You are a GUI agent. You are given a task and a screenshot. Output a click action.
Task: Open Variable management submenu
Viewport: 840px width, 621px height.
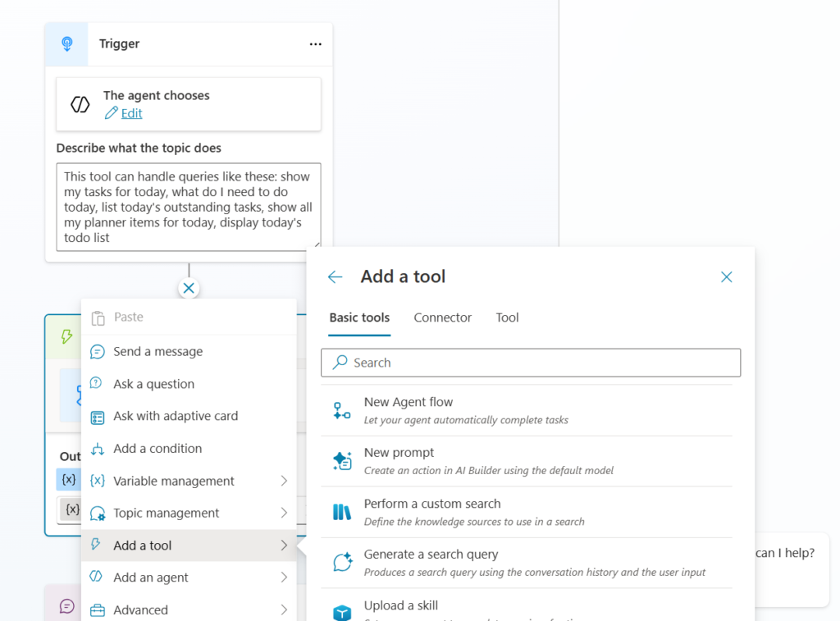[x=189, y=481]
